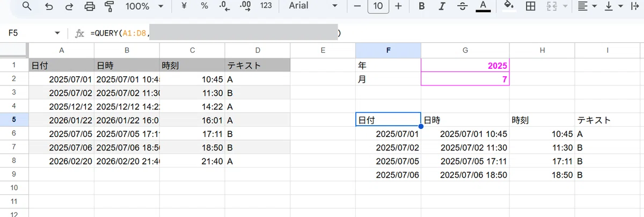Image resolution: width=644 pixels, height=217 pixels.
Task: Print the spreadsheet using the printer icon
Action: (x=90, y=6)
